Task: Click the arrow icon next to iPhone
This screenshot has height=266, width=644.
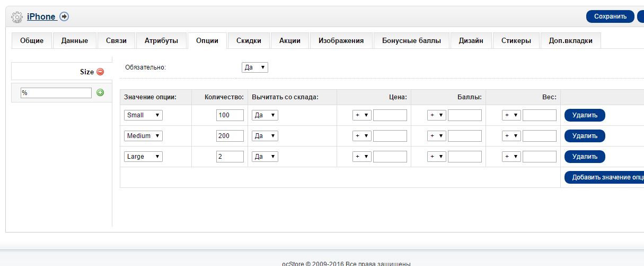Action: point(64,16)
